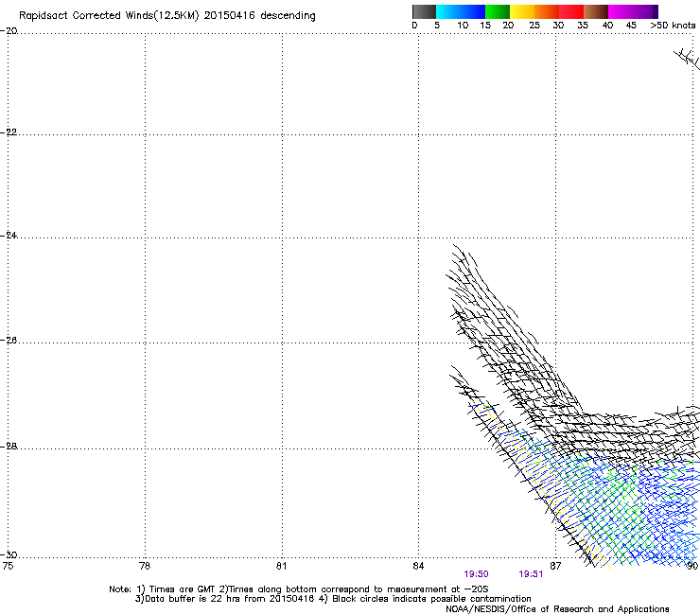Image resolution: width=700 pixels, height=615 pixels.
Task: Click the '-22' latitude axis label
Action: click(x=9, y=132)
